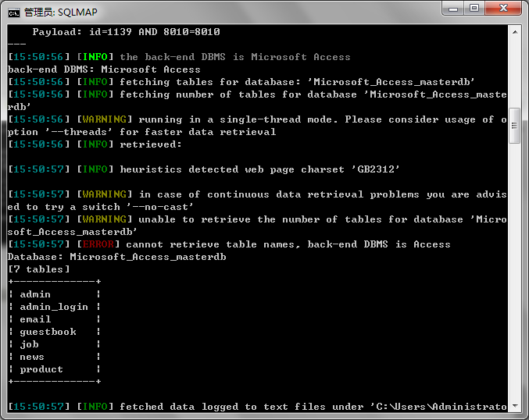Maximize the SQLMAP console window
Image resolution: width=529 pixels, height=420 pixels.
coord(474,9)
